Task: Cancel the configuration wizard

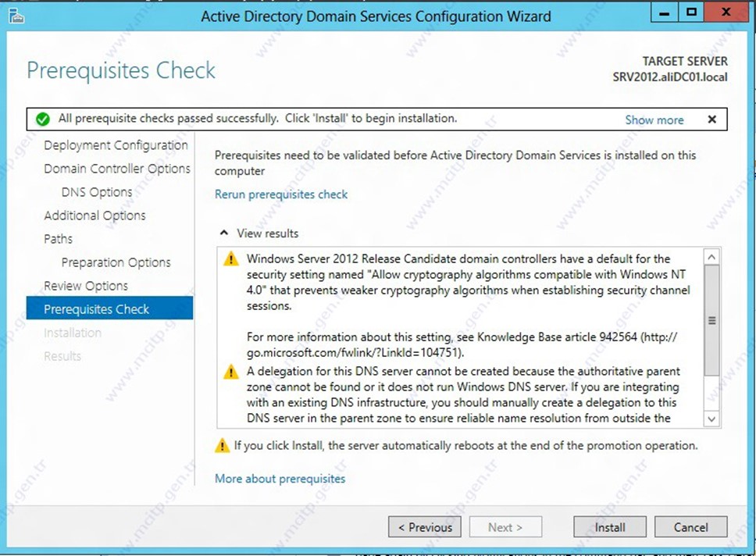Action: pyautogui.click(x=691, y=527)
